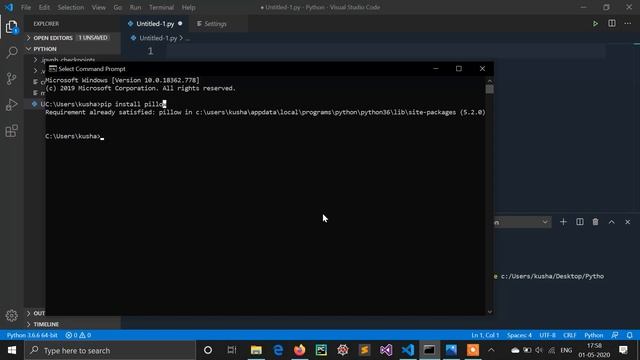The width and height of the screenshot is (640, 360).
Task: Open the Help menu
Action: pyautogui.click(x=188, y=7)
